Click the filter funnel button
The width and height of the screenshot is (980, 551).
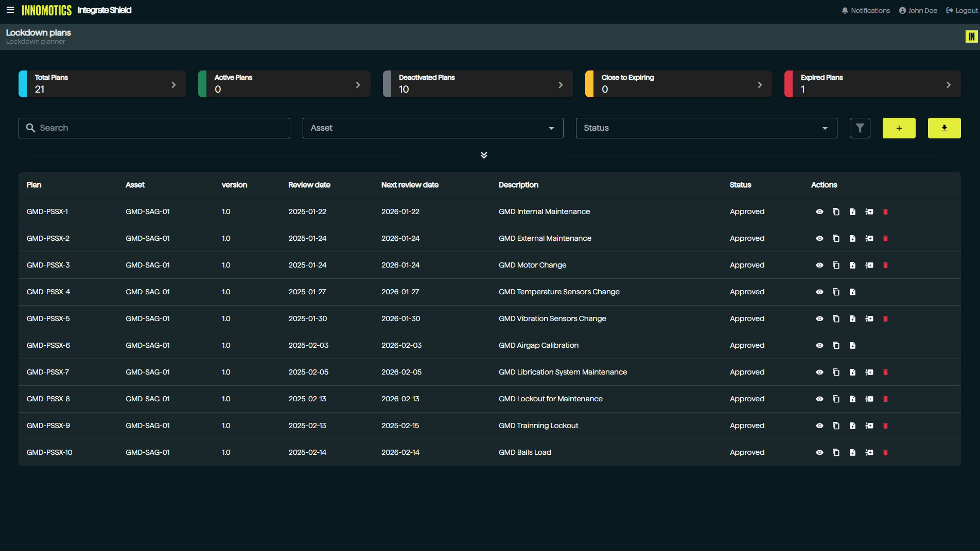coord(860,128)
